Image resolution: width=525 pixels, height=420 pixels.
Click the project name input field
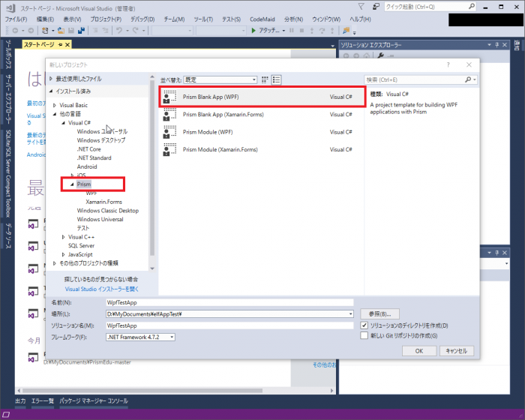[x=229, y=301]
